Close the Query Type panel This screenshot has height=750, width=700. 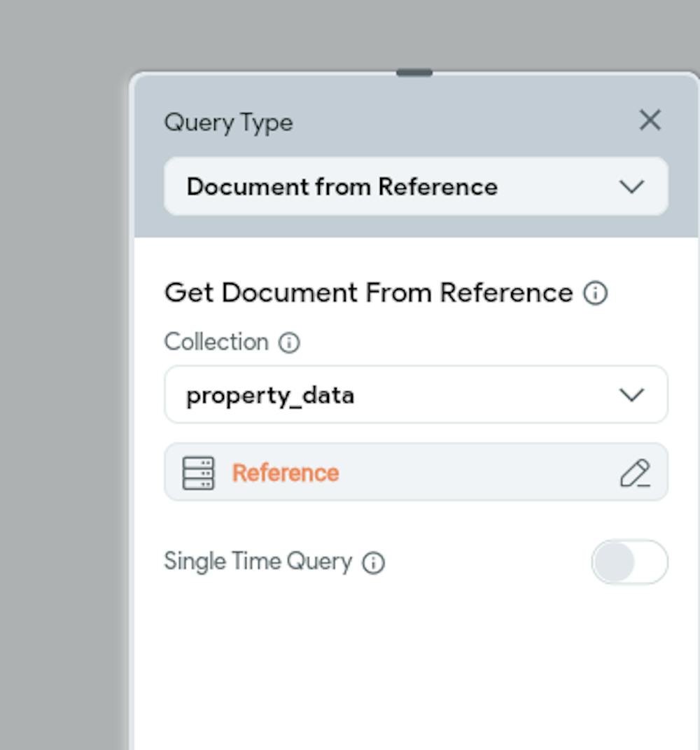650,120
